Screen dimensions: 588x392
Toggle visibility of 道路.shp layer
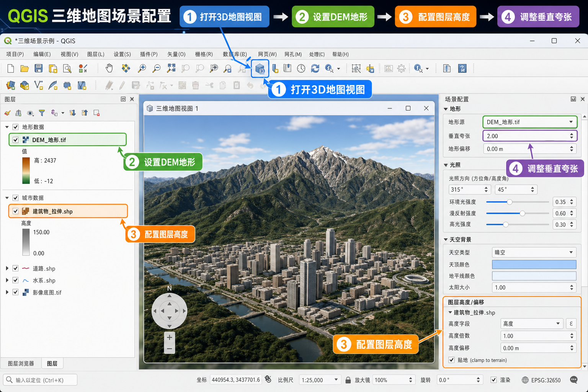[16, 268]
